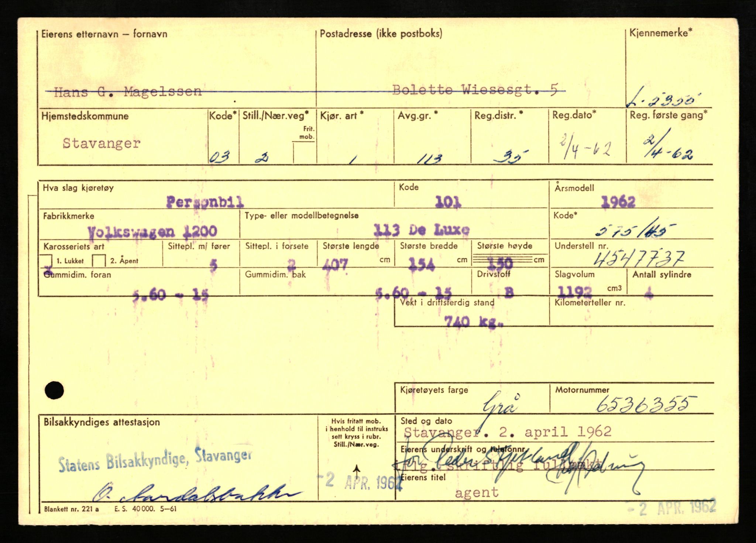
Task: Click the struck-through owner name 'Hans G. Magelssen'
Action: click(x=128, y=91)
